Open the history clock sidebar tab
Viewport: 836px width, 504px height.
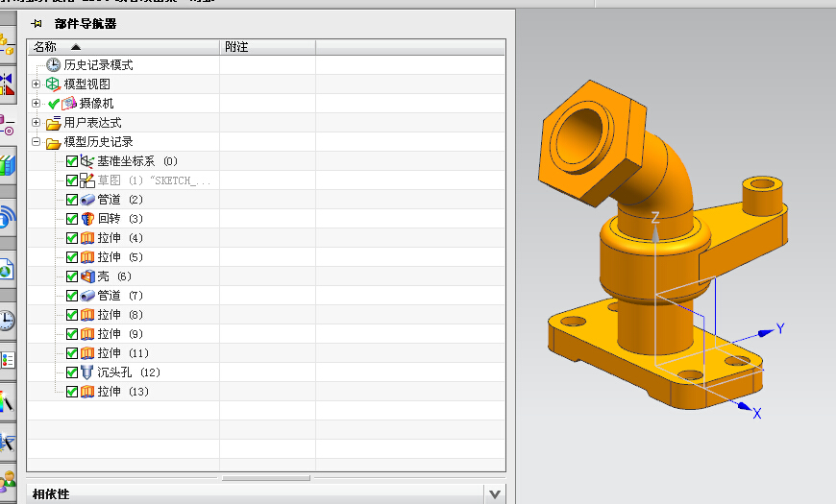point(8,320)
